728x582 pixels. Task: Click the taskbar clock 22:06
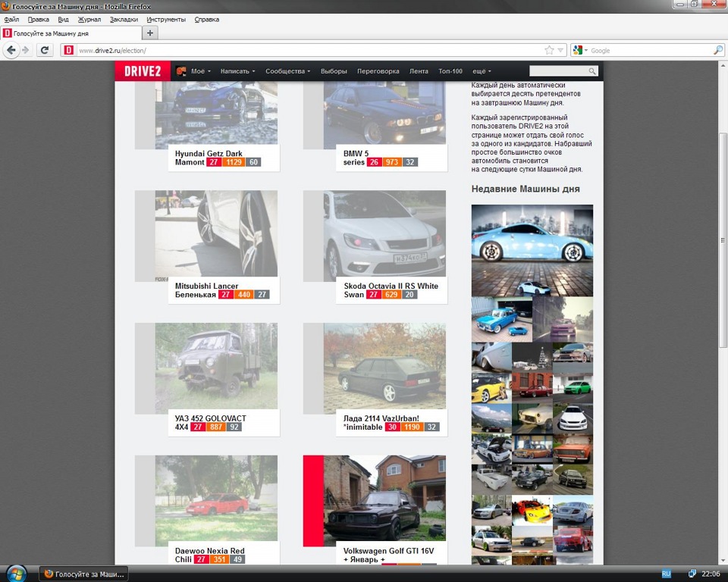(x=711, y=574)
